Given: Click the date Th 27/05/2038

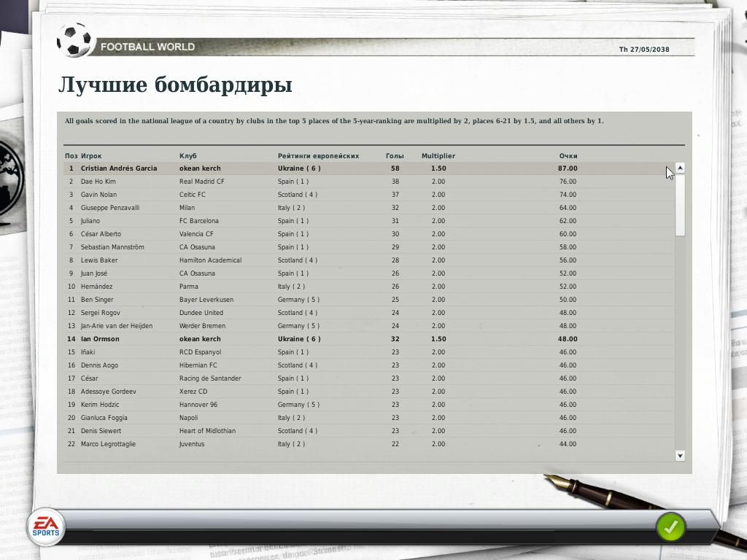Looking at the screenshot, I should (x=644, y=49).
